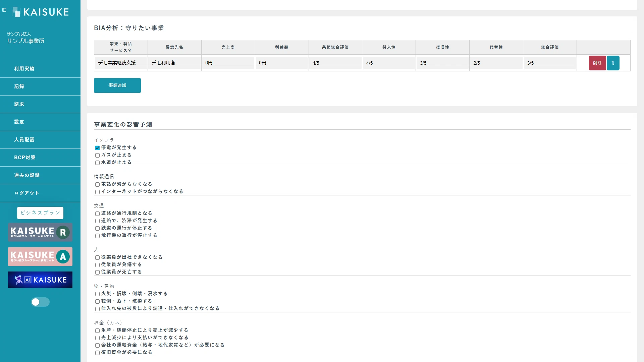Screen dimensions: 644x362
Task: Check 復旧資金が必要になる checkbox
Action: pos(97,353)
